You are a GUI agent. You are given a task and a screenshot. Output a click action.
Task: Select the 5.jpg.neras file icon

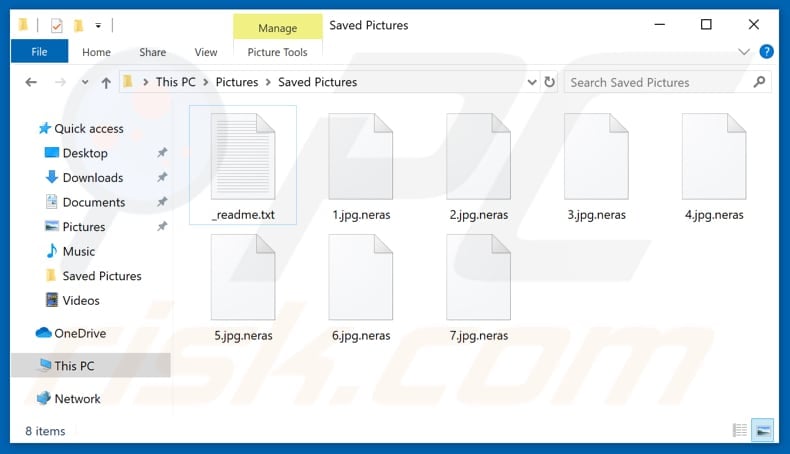click(243, 277)
